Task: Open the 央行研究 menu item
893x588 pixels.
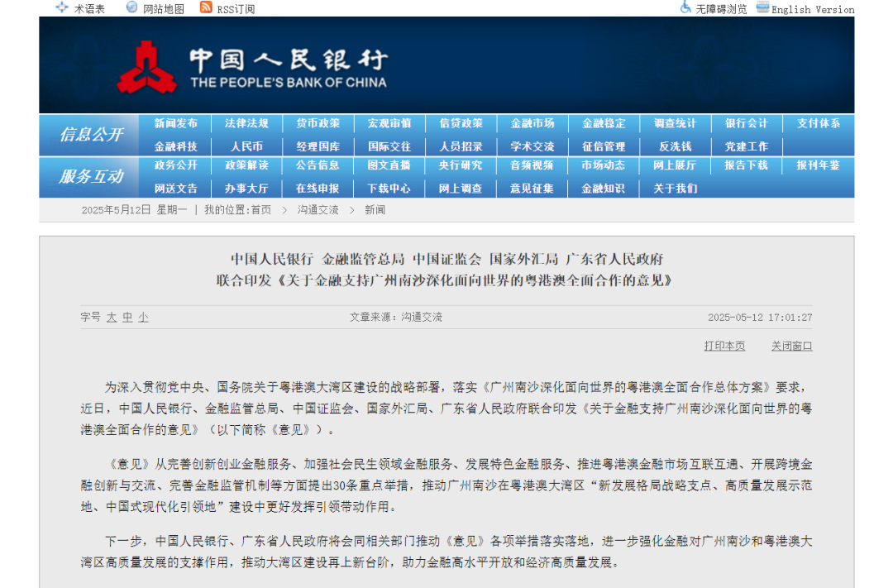Action: point(461,165)
